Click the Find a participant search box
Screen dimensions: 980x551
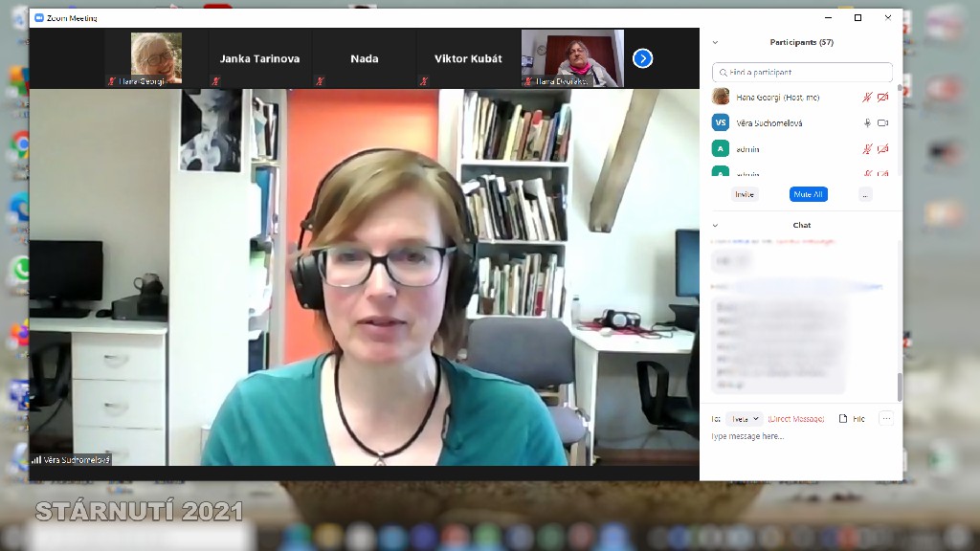[802, 73]
